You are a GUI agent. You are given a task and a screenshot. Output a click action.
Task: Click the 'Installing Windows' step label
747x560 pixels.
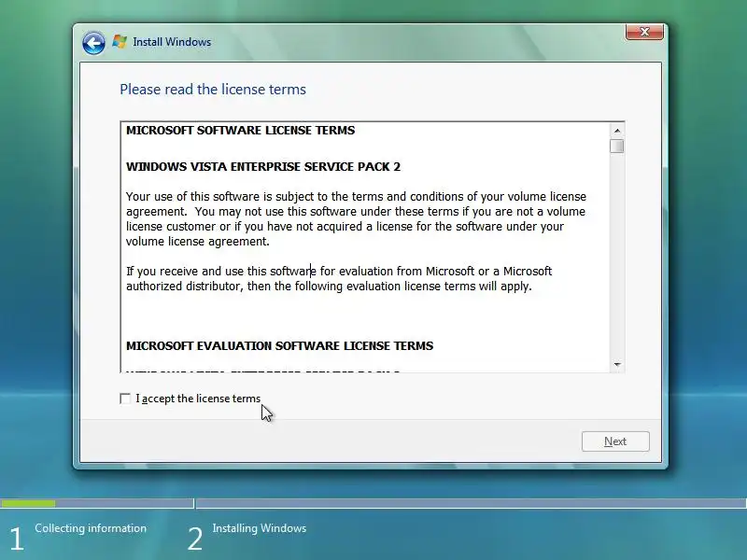[x=260, y=528]
